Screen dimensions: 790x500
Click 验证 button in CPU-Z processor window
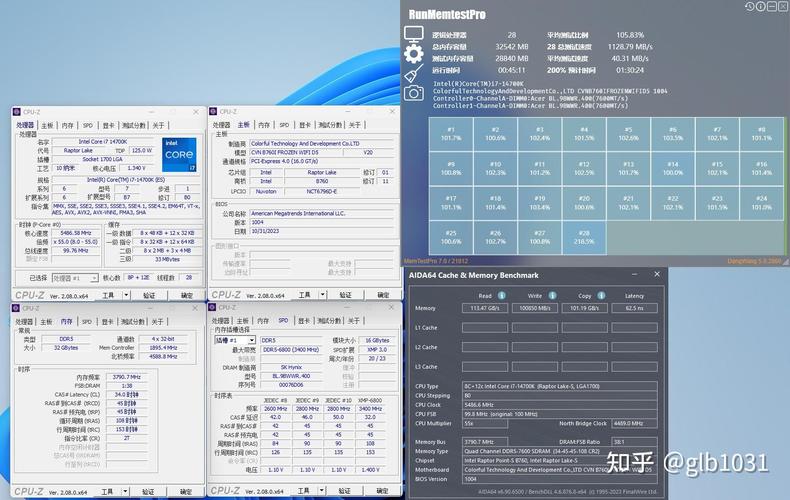149,295
